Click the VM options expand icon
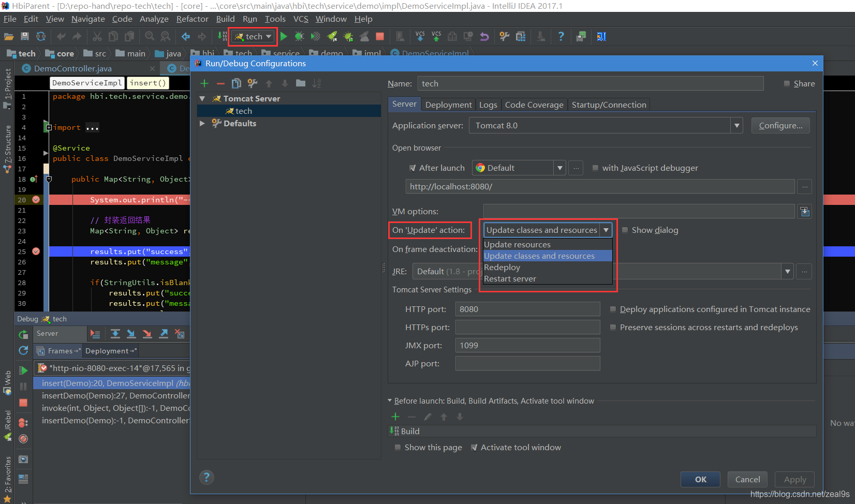The height and width of the screenshot is (504, 855). [x=804, y=211]
